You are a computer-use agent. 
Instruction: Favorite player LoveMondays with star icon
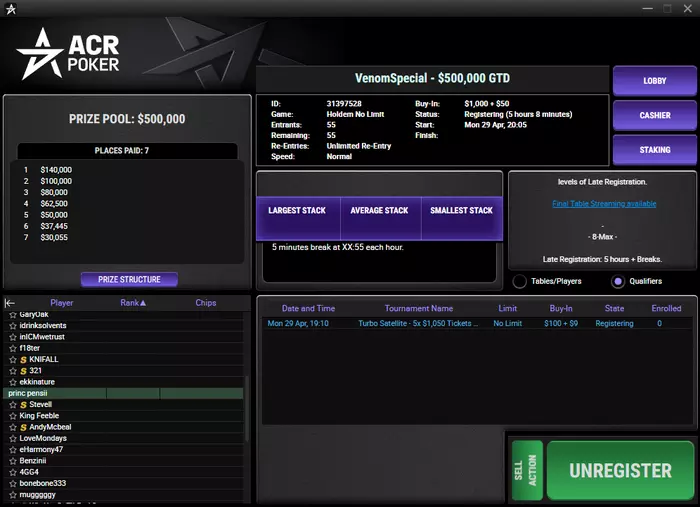pyautogui.click(x=13, y=439)
